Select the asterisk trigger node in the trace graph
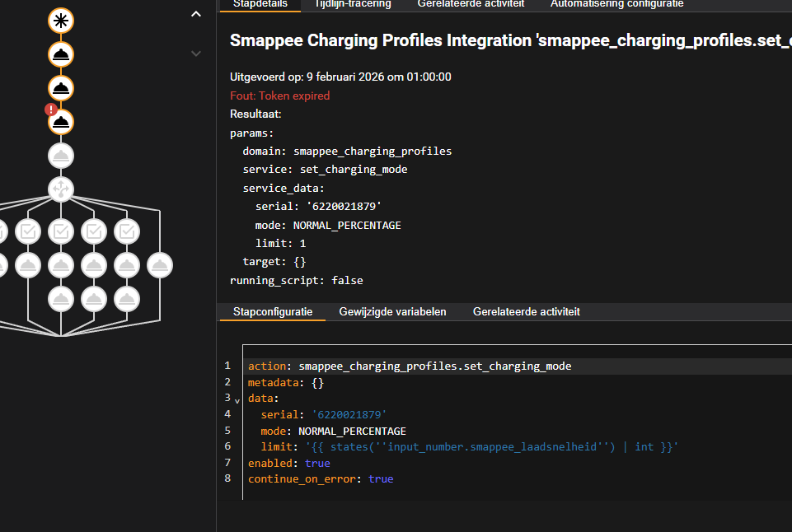 (x=61, y=21)
